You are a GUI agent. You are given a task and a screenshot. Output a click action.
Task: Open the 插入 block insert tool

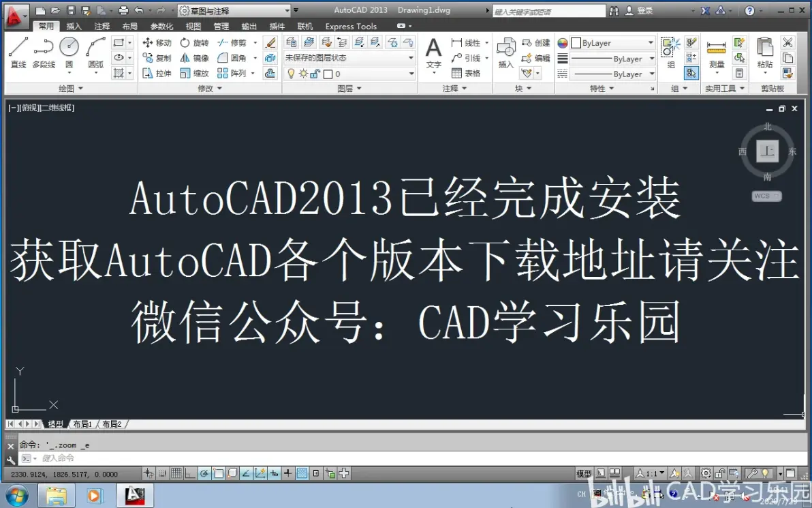tap(506, 53)
